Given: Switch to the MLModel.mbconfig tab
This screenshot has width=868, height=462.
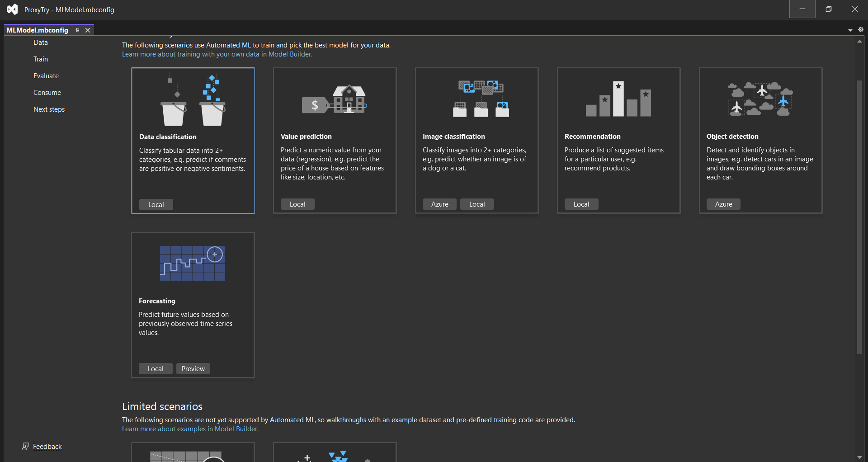Looking at the screenshot, I should point(37,30).
